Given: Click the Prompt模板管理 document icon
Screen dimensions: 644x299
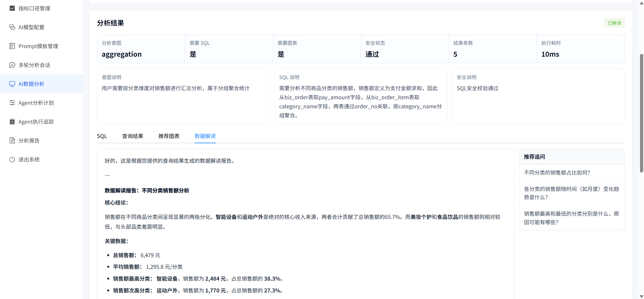Looking at the screenshot, I should pyautogui.click(x=12, y=46).
